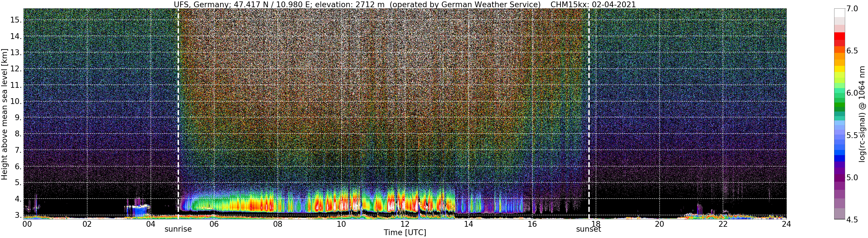Click the height axis tick "3."
Screen dimensions: 868x238
coord(18,215)
